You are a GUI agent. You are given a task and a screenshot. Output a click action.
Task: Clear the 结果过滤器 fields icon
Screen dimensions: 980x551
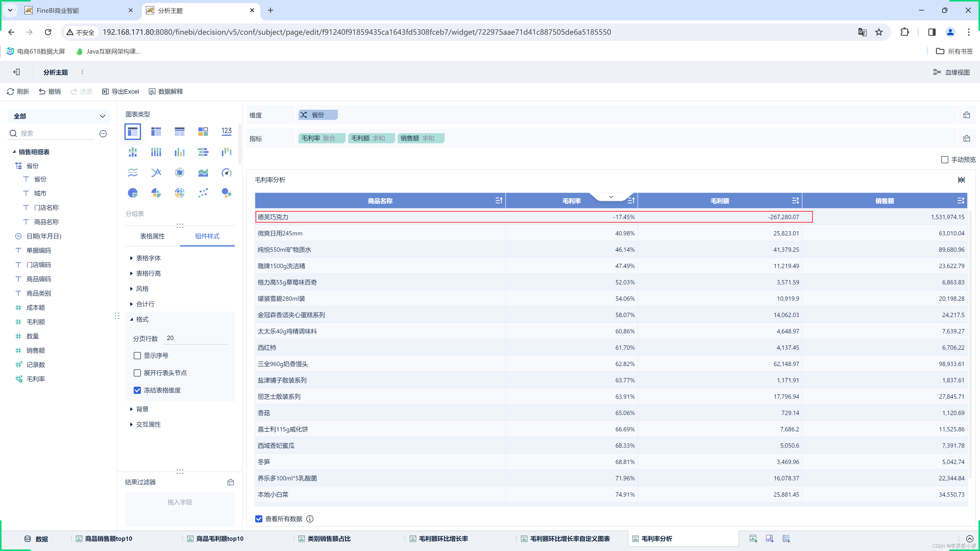[230, 482]
